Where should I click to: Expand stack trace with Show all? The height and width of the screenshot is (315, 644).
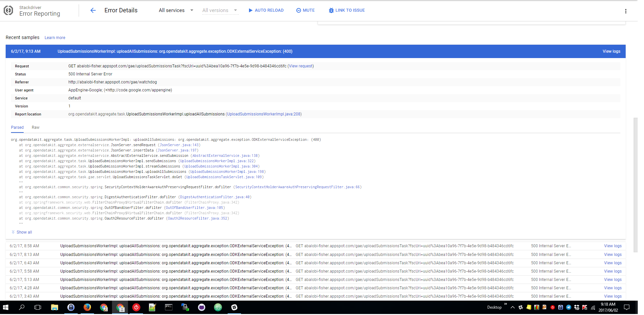pyautogui.click(x=22, y=232)
